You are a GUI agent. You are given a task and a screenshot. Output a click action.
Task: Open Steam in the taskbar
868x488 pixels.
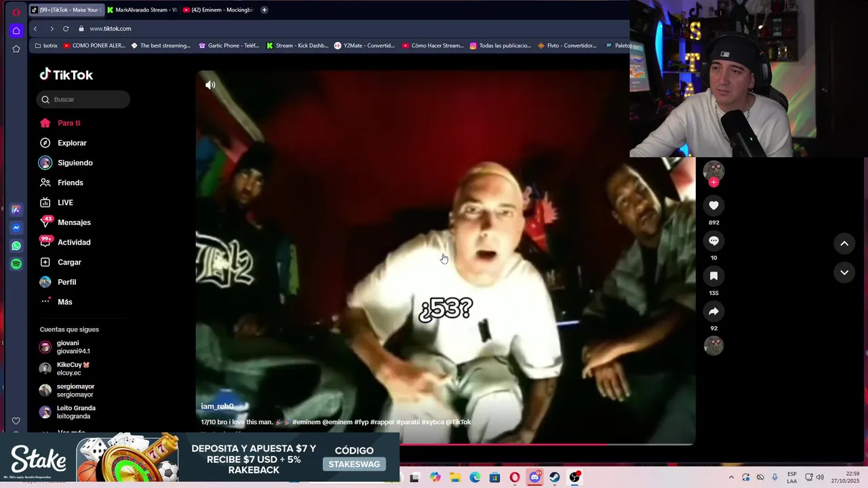(555, 477)
